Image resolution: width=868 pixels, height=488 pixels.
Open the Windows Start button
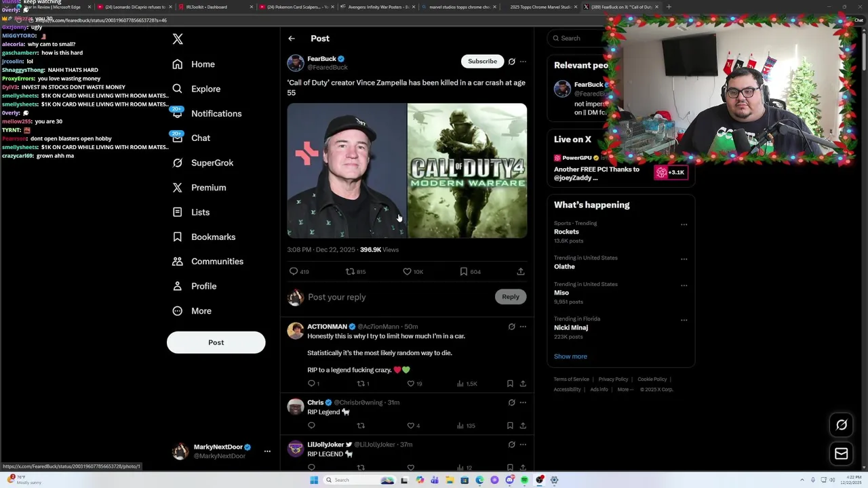point(314,480)
